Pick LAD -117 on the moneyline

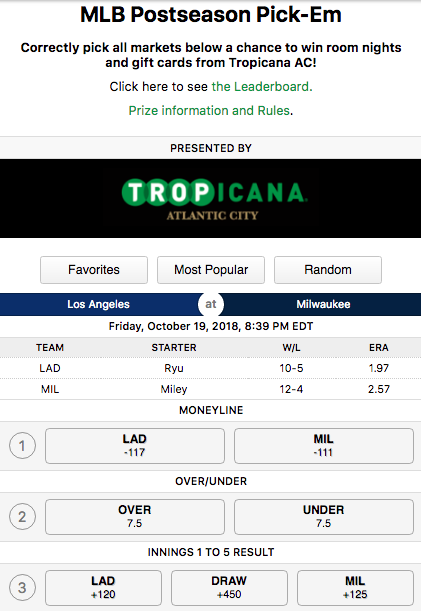click(135, 446)
